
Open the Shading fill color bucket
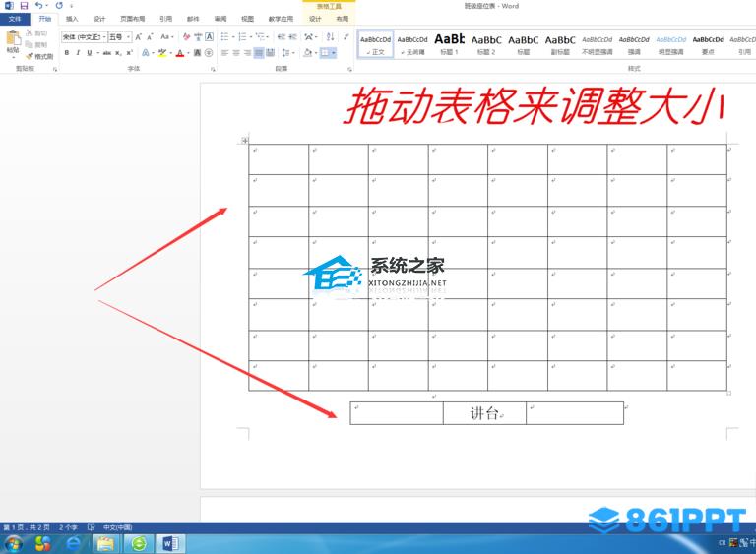(307, 53)
